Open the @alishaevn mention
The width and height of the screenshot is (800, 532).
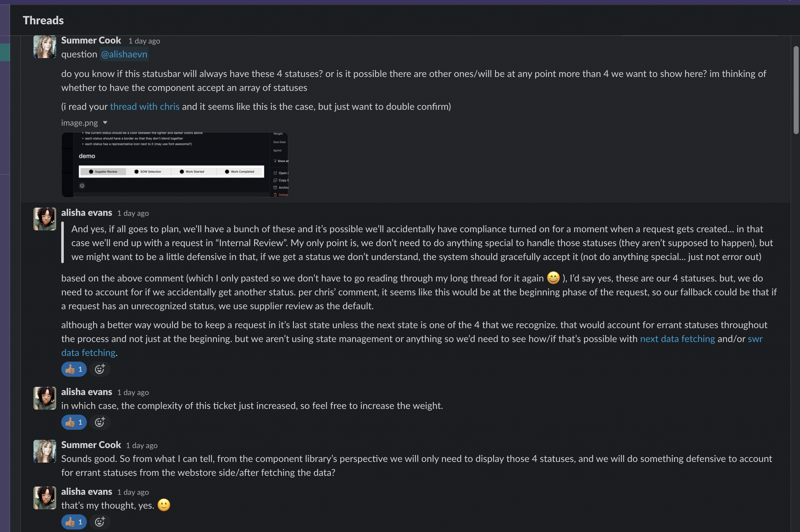124,54
